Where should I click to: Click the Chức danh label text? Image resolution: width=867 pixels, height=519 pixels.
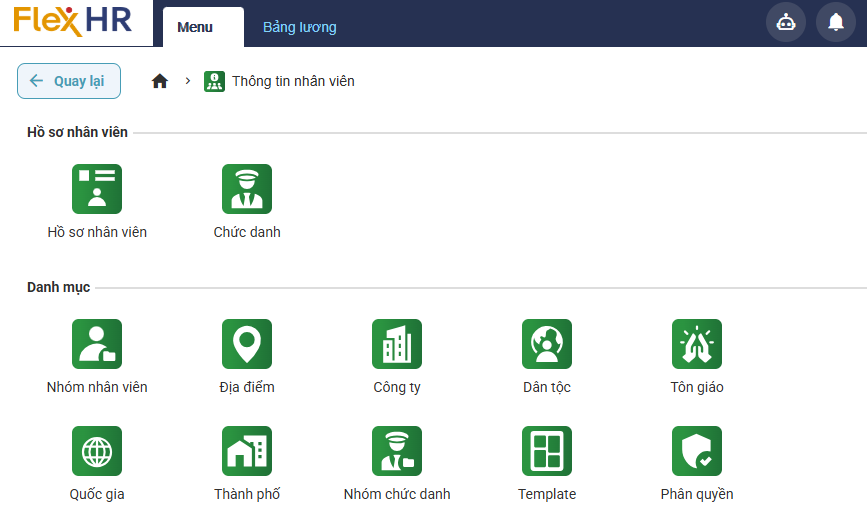tap(247, 232)
